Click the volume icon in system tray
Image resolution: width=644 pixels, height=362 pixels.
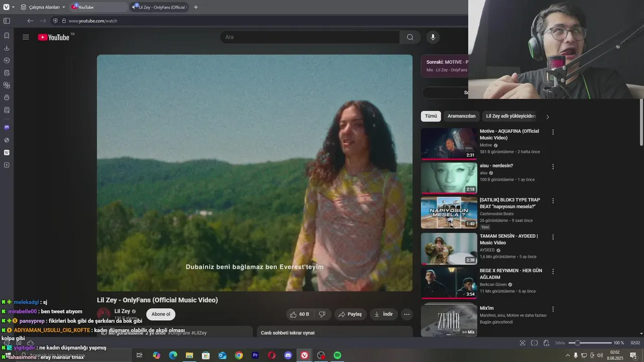[x=600, y=355]
